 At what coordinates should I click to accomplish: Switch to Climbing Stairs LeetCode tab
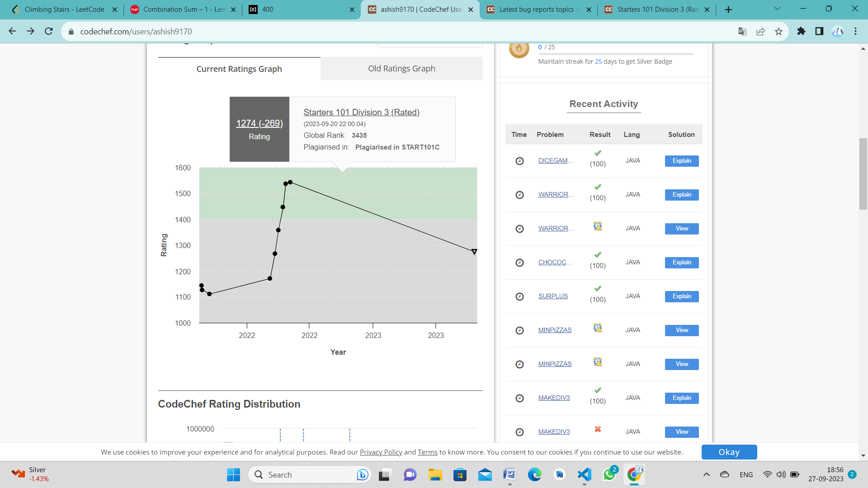click(64, 9)
